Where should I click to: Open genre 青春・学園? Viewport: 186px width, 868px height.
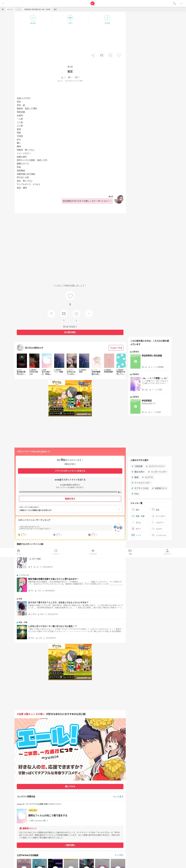(x=140, y=516)
